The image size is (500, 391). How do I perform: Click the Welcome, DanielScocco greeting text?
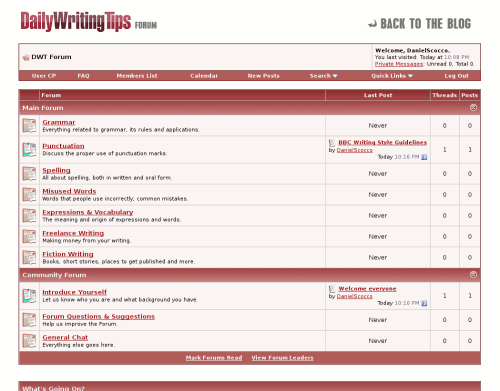pyautogui.click(x=412, y=51)
